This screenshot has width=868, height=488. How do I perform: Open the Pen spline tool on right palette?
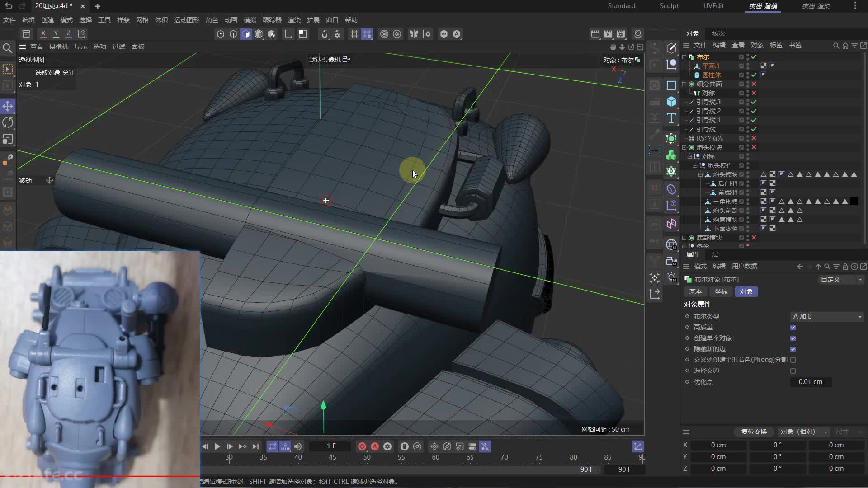pos(671,48)
